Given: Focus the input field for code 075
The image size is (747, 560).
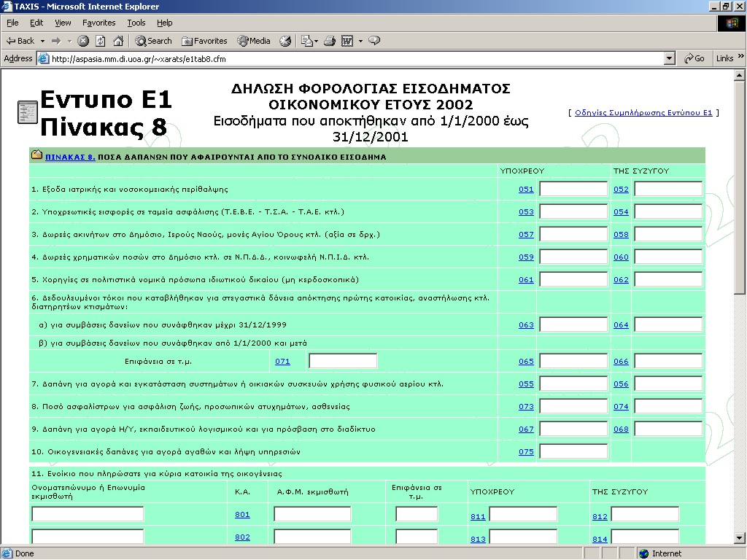Looking at the screenshot, I should pos(573,451).
